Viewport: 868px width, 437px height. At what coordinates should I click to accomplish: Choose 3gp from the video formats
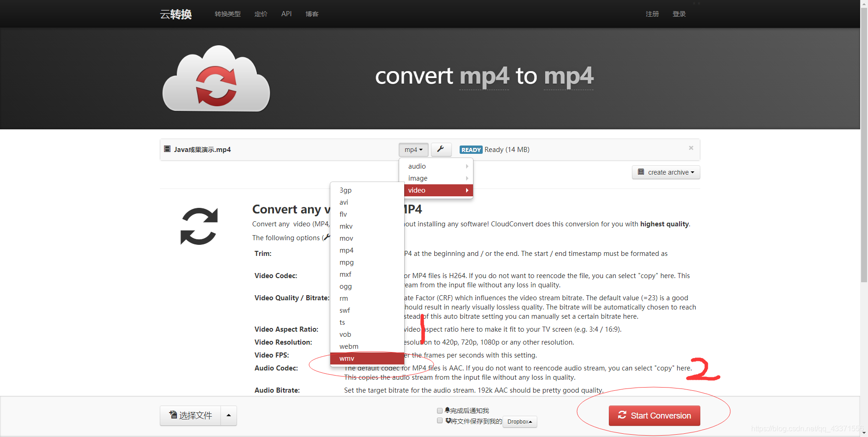(x=367, y=190)
